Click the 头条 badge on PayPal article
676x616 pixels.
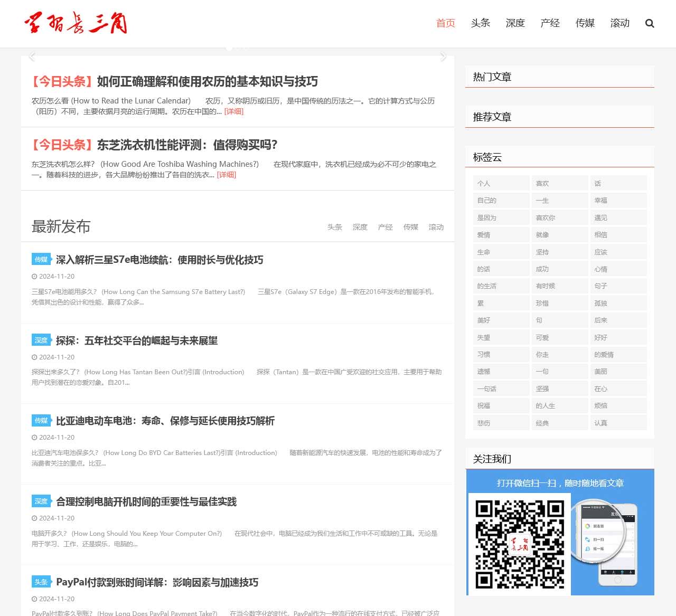pyautogui.click(x=41, y=582)
